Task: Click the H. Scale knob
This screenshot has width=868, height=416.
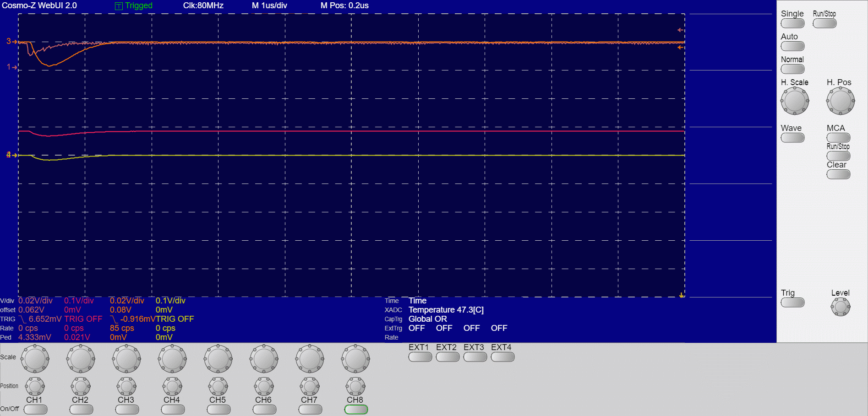Action: 794,101
